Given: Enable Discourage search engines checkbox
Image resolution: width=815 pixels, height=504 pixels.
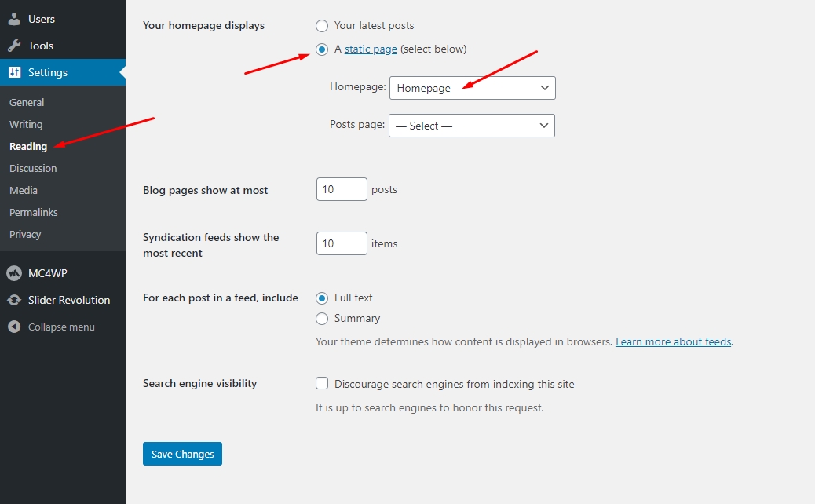Looking at the screenshot, I should pos(322,384).
